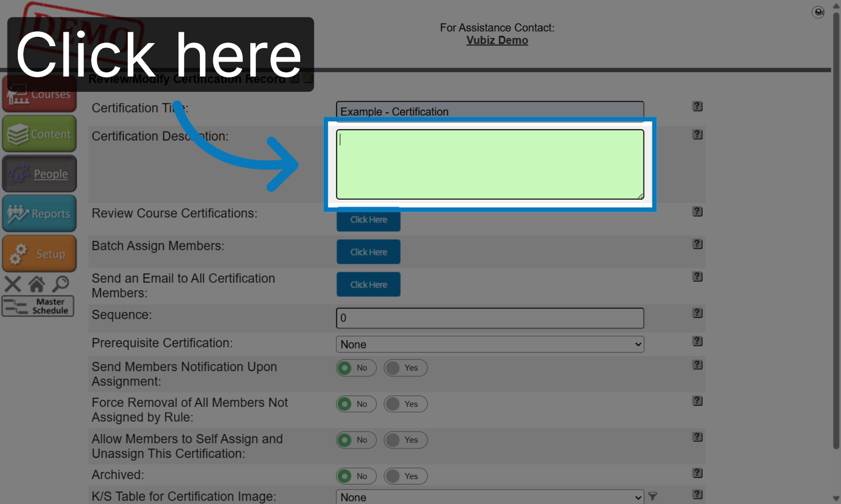Click filter funnel icon beside K/S Table dropdown
The width and height of the screenshot is (841, 504).
(653, 497)
